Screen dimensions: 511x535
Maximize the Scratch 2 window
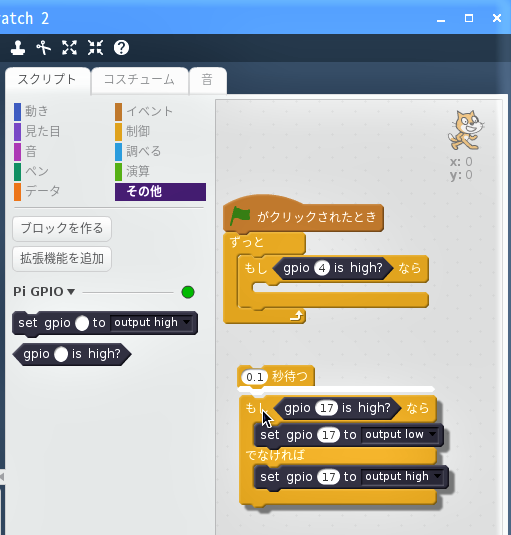point(469,18)
